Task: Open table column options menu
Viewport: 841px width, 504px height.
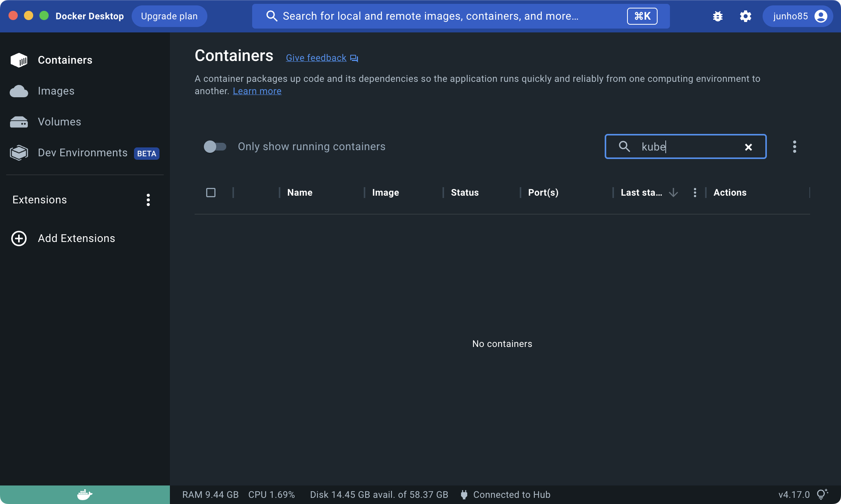Action: (x=695, y=193)
